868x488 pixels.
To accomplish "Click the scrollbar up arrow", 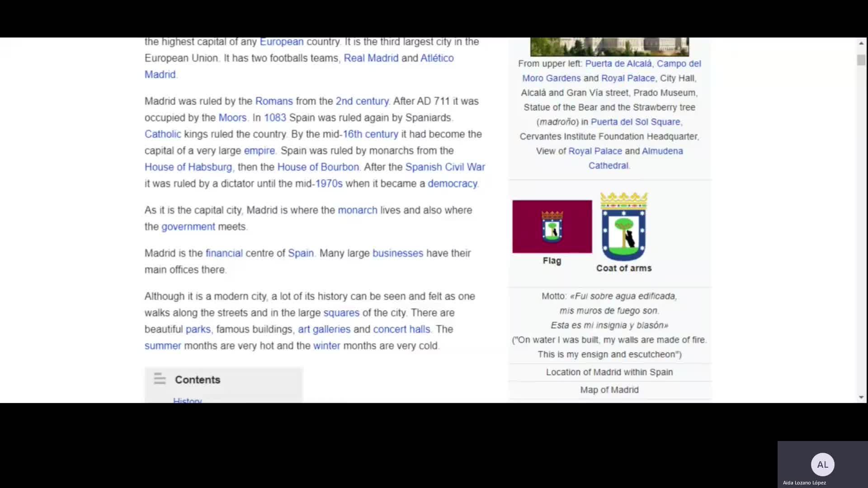I will [861, 43].
